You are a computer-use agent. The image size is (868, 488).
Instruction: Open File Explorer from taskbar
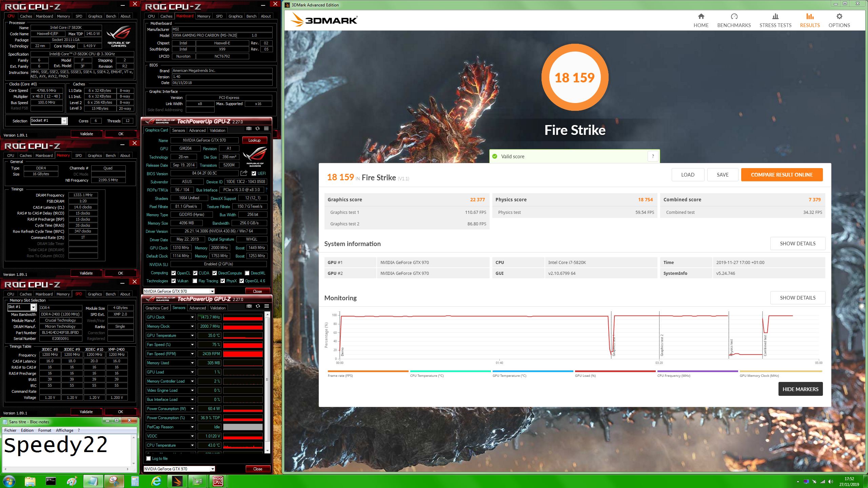(30, 481)
